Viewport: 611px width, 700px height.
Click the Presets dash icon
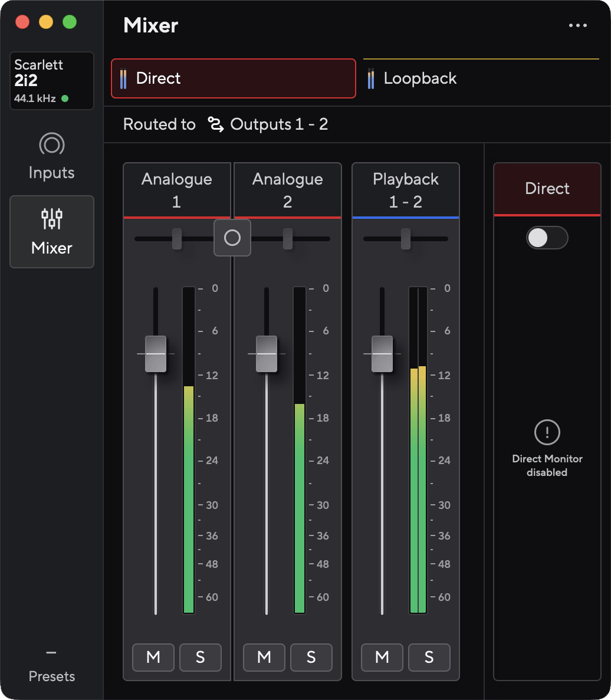point(51,653)
